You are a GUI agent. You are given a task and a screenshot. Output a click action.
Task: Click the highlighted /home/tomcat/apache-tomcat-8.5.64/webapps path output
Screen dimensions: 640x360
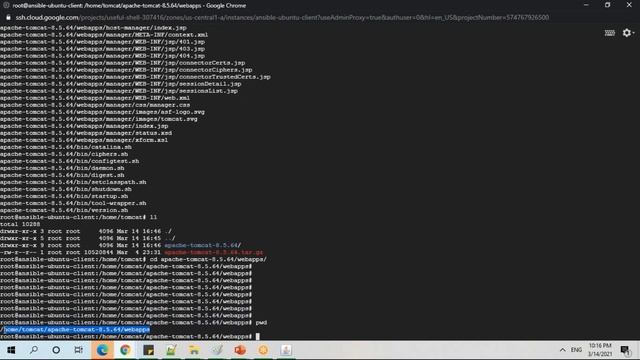(75, 329)
